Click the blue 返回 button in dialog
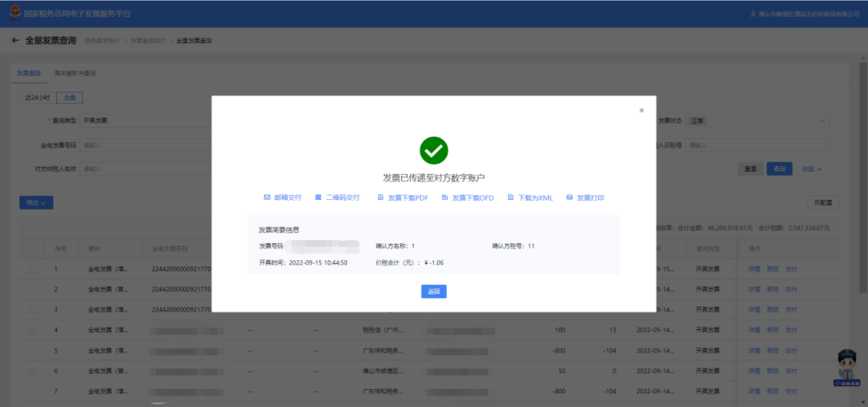 (x=433, y=291)
